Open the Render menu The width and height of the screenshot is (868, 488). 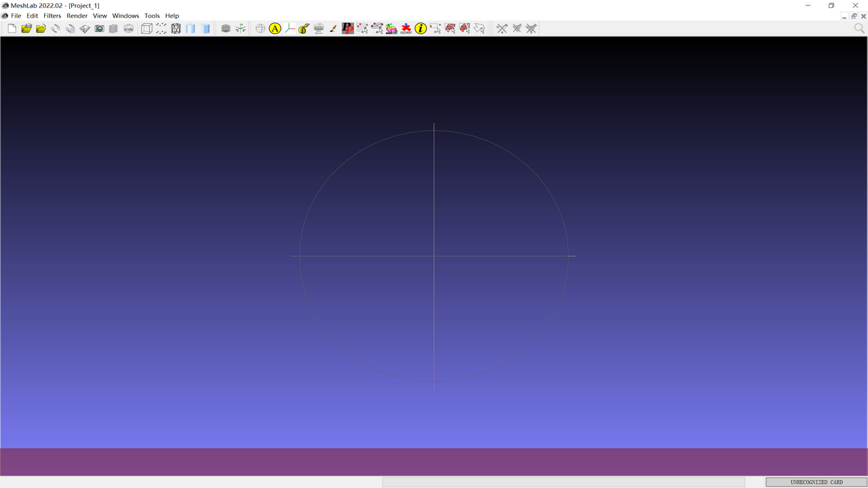click(x=77, y=16)
